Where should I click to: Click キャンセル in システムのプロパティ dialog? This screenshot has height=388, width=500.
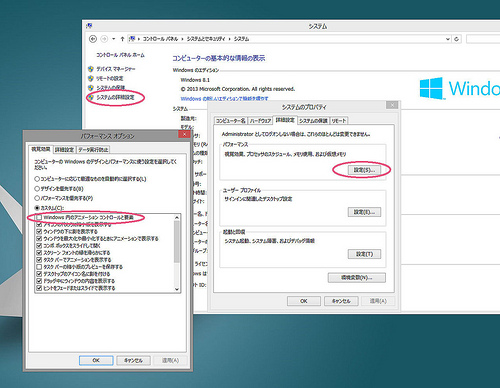[x=341, y=301]
